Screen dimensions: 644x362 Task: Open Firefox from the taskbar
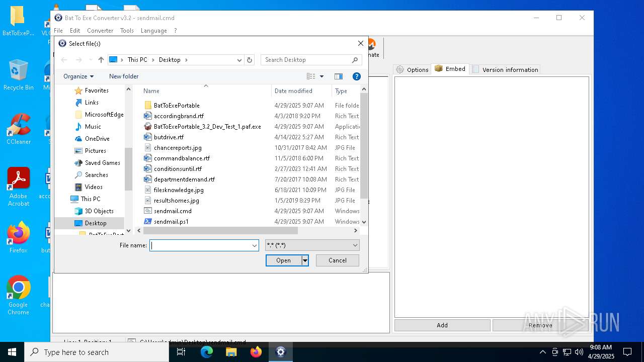pos(256,352)
